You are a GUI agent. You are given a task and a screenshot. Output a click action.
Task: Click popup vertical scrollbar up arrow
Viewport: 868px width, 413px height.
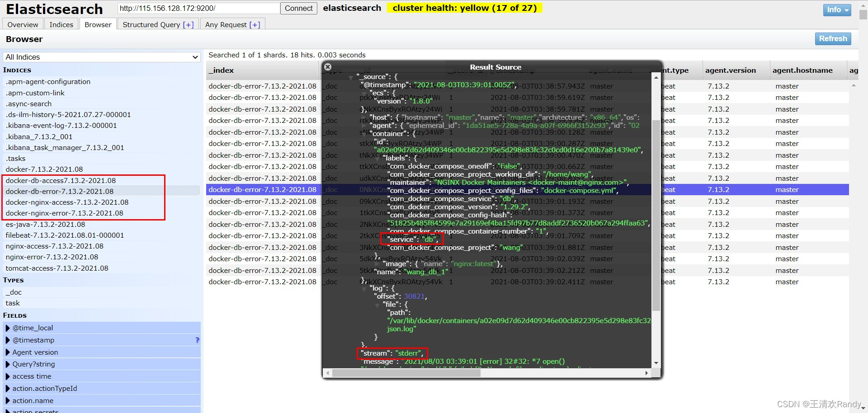pos(656,78)
